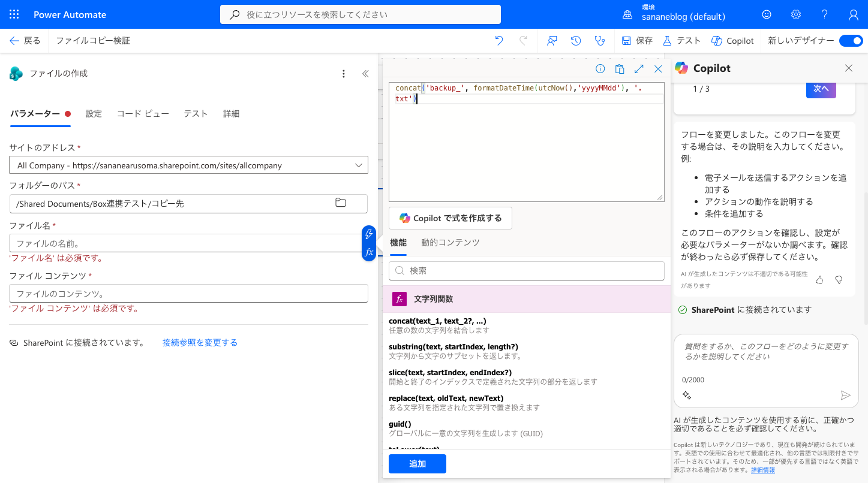Expand the expression editor to full size

point(639,69)
